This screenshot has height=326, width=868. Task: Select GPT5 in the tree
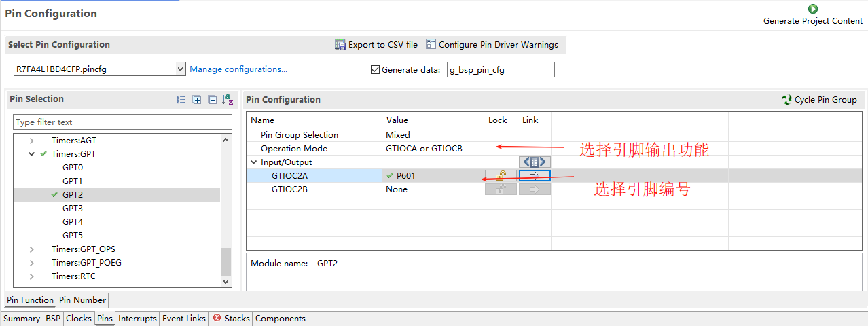click(73, 236)
